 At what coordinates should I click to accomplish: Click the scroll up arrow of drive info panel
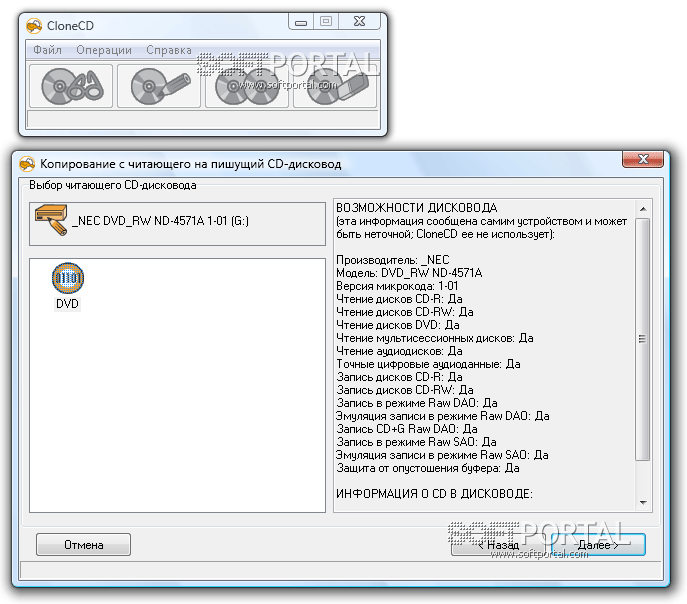click(x=643, y=209)
